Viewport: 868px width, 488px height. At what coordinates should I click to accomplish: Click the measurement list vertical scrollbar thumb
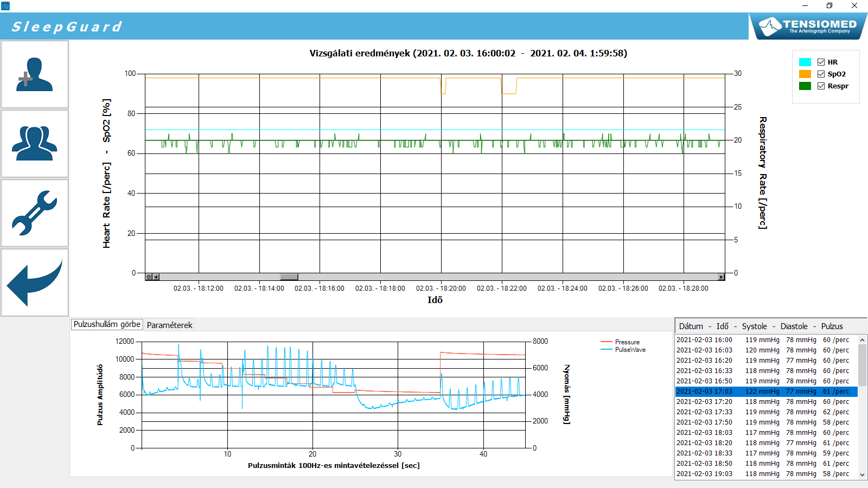point(862,365)
